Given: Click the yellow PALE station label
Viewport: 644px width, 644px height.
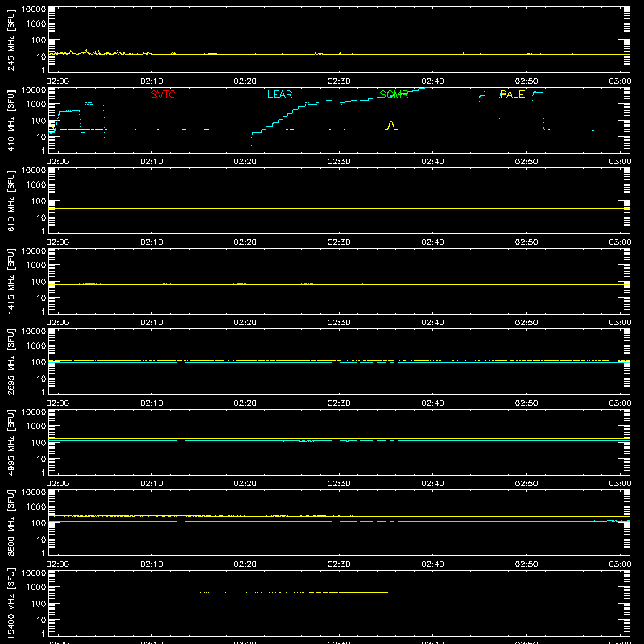Looking at the screenshot, I should [512, 94].
